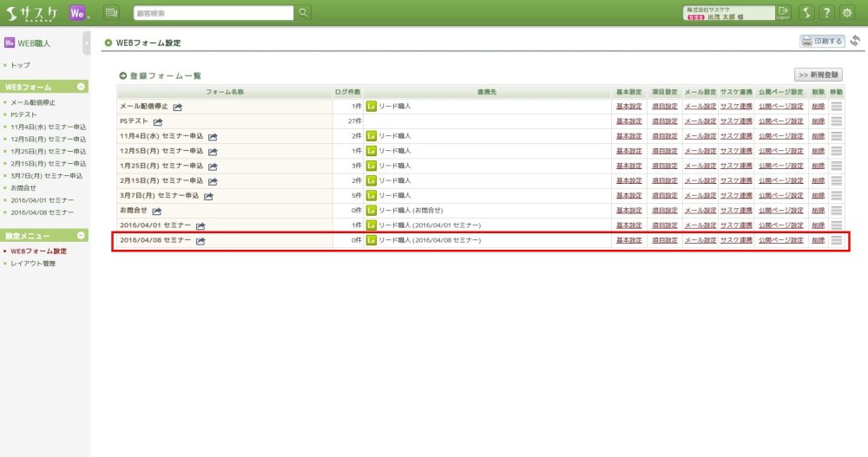Click the 新規登録 button
The width and height of the screenshot is (868, 457).
(x=819, y=75)
